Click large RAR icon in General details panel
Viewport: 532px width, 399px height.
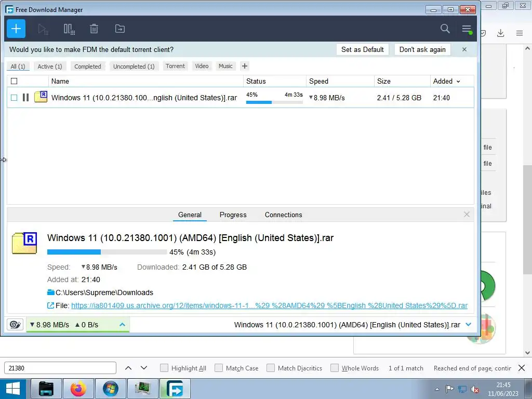pos(24,243)
